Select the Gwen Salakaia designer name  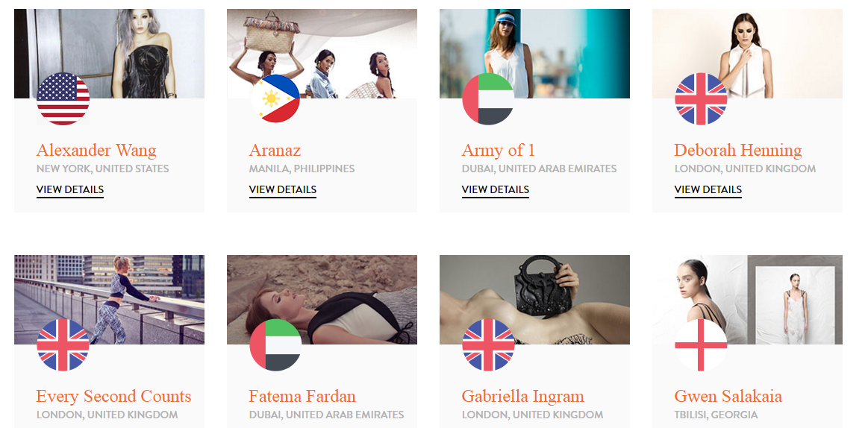[x=728, y=397]
